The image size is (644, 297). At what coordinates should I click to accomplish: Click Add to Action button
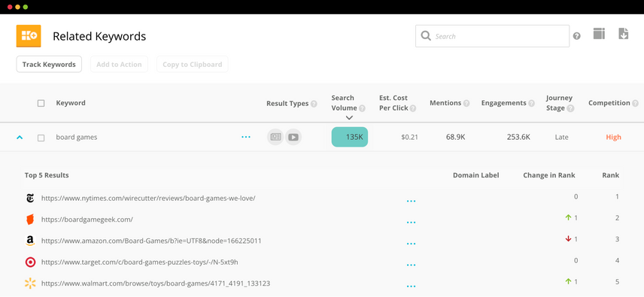click(119, 65)
